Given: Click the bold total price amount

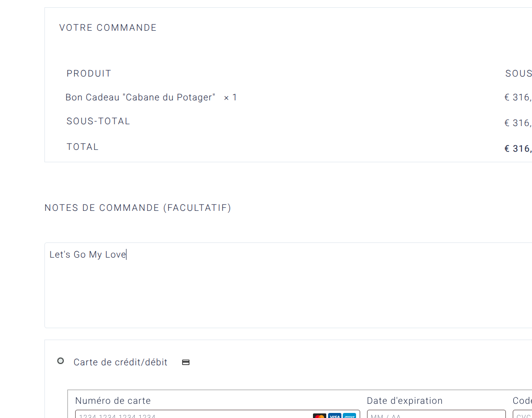Looking at the screenshot, I should (518, 149).
